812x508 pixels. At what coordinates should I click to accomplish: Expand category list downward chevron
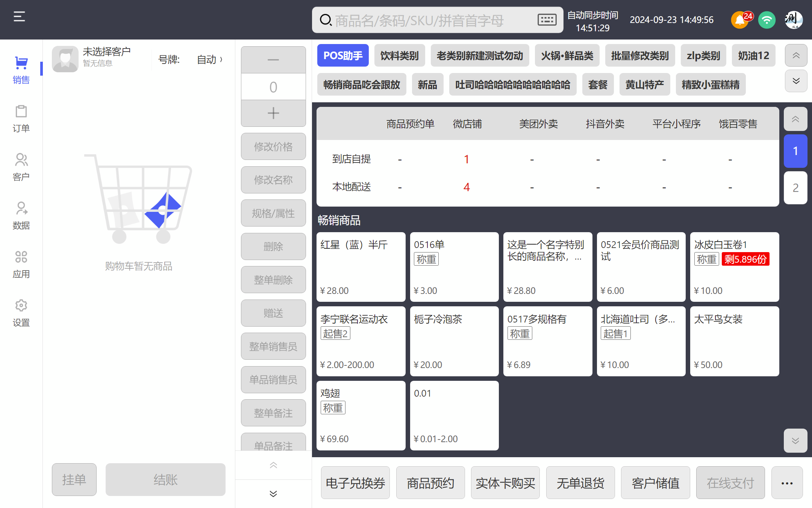coord(796,81)
